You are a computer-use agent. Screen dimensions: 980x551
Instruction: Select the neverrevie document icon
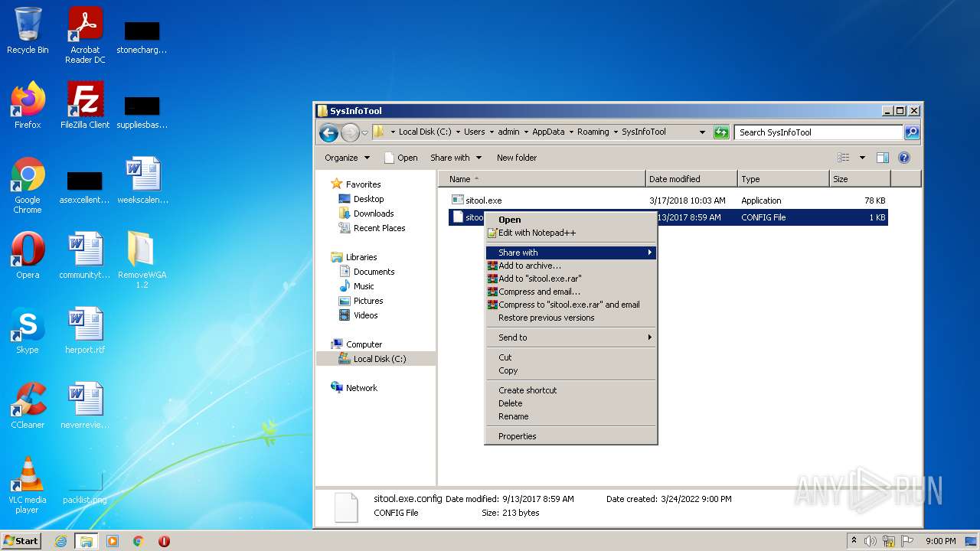(x=85, y=405)
